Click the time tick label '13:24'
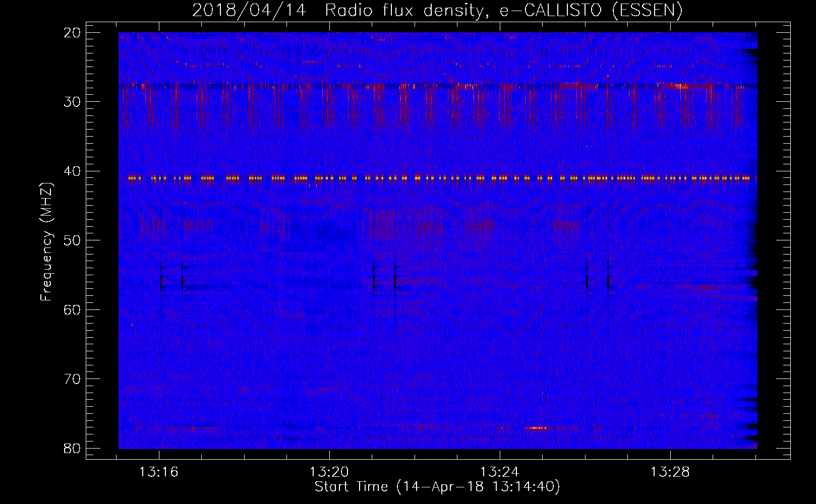 tap(500, 472)
